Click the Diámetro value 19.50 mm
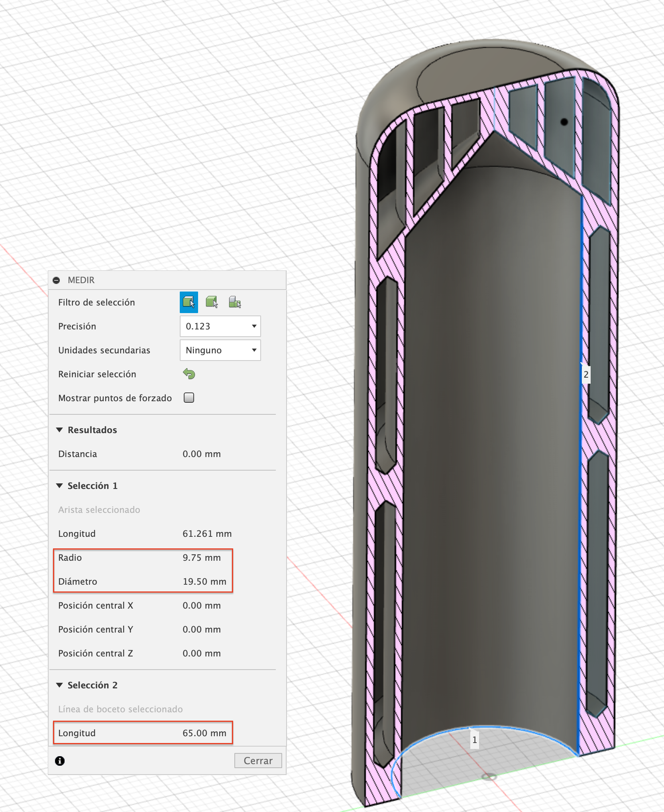Screen dimensions: 664x812 [x=204, y=581]
